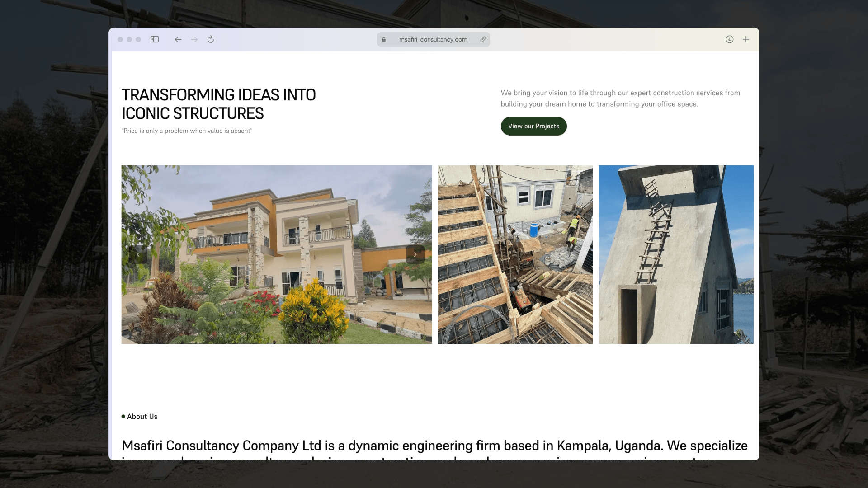Open the downloads icon in toolbar
Screen dimensions: 868x488
(x=729, y=39)
